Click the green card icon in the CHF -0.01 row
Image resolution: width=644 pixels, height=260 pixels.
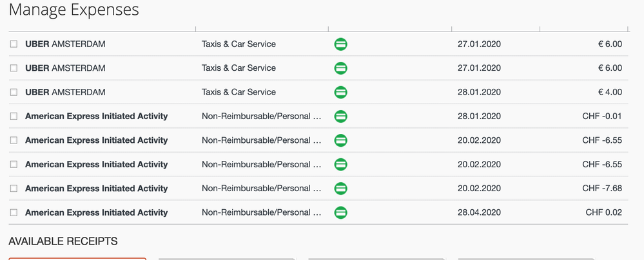pyautogui.click(x=340, y=116)
